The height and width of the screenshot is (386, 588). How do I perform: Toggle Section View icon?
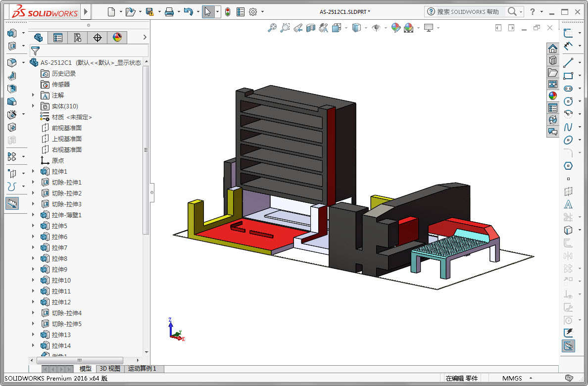pyautogui.click(x=311, y=28)
